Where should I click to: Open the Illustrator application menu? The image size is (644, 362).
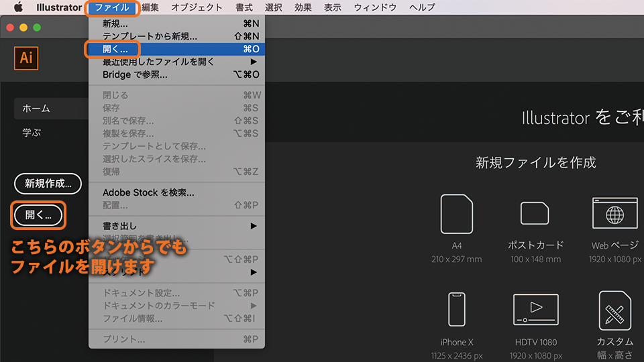(x=59, y=7)
